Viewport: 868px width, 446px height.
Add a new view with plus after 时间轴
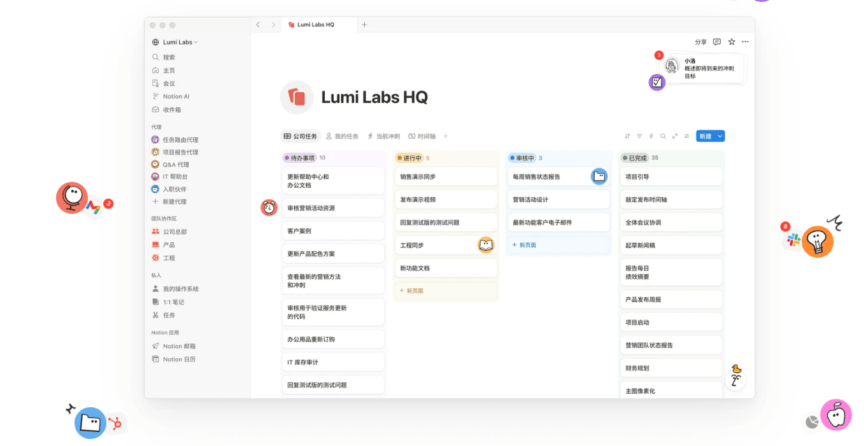[446, 136]
